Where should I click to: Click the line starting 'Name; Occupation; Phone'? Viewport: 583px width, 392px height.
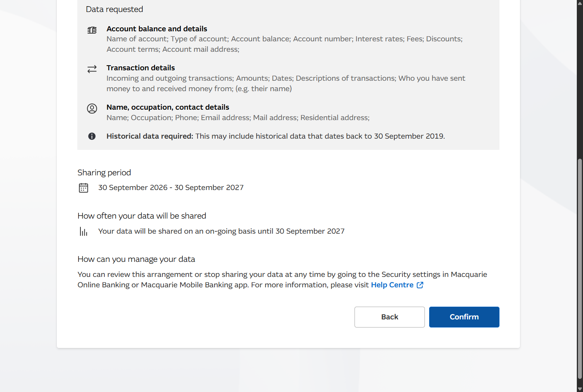(238, 118)
